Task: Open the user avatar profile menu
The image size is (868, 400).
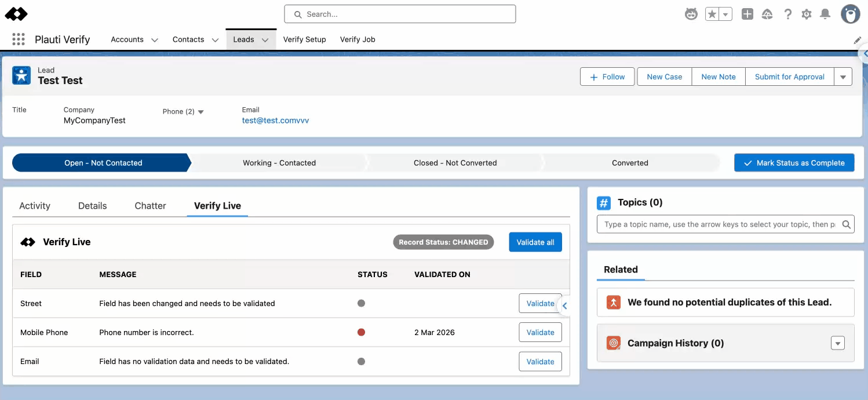Action: (x=850, y=14)
